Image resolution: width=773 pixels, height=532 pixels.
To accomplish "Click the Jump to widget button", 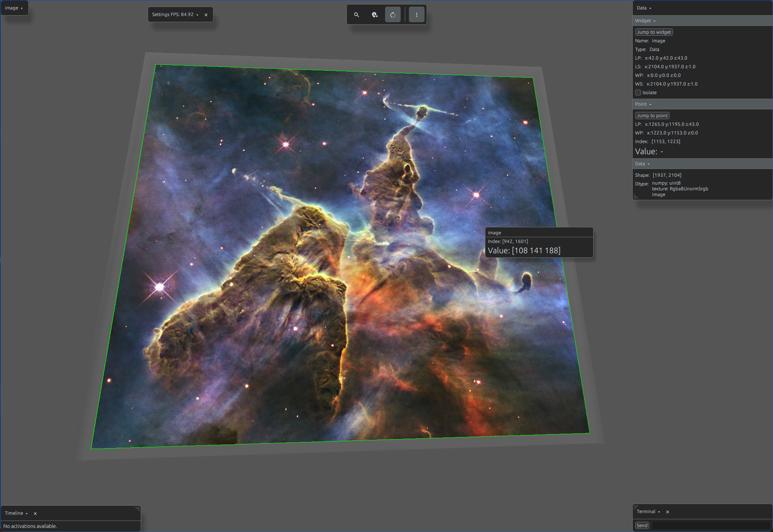I will click(654, 32).
